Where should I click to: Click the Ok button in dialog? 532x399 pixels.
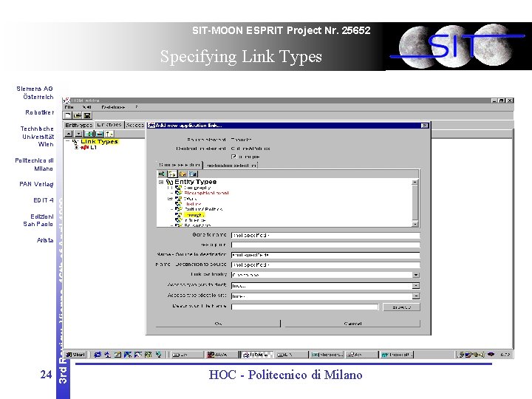[x=218, y=324]
